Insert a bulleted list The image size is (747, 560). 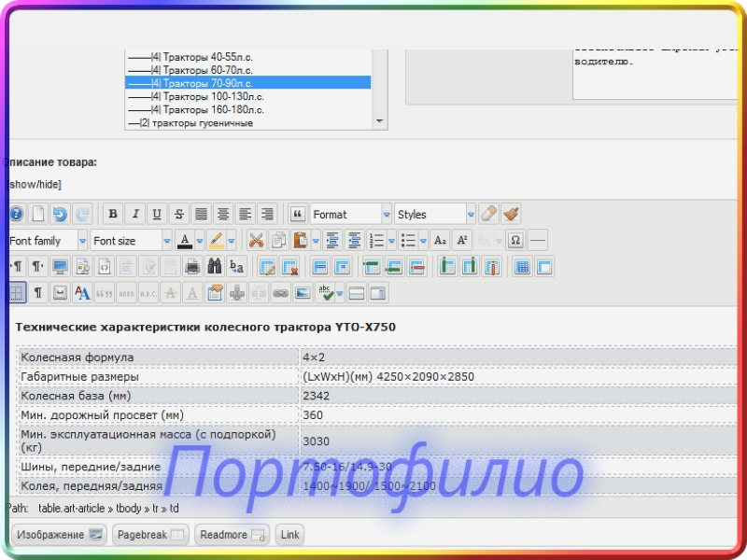408,241
